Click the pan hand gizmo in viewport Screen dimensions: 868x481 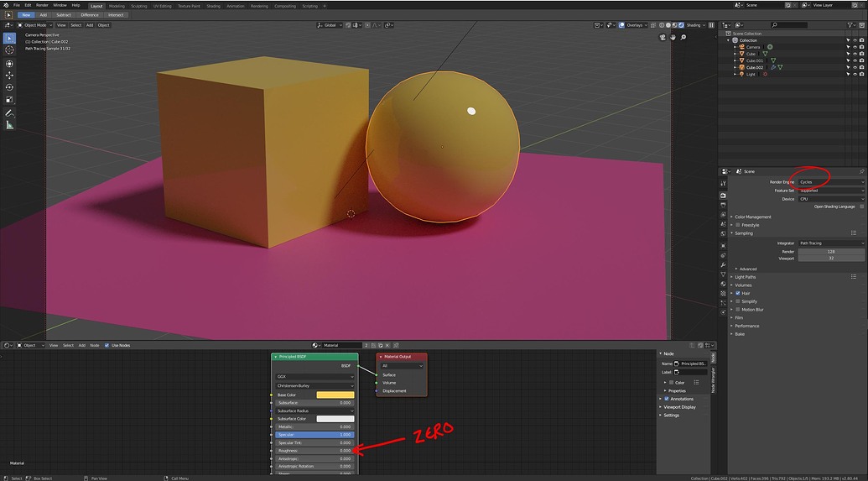coord(673,37)
